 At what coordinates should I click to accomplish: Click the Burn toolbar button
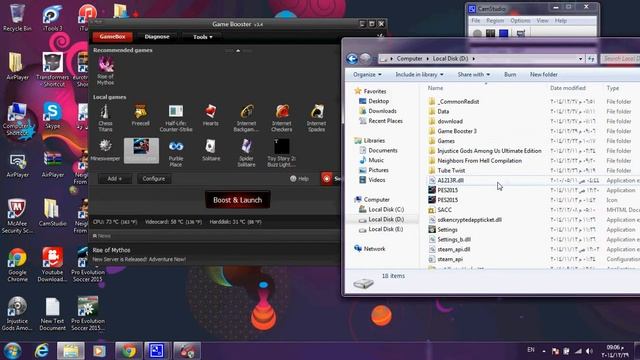tap(510, 75)
